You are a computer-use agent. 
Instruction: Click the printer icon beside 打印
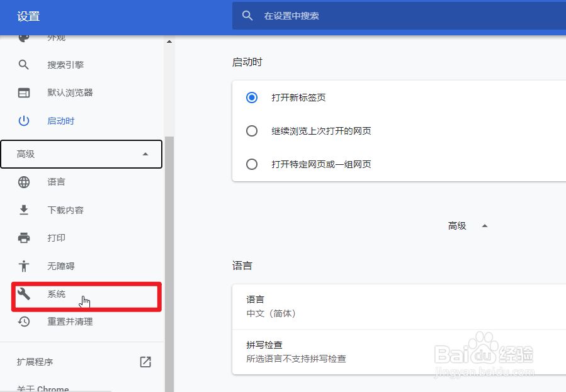pyautogui.click(x=23, y=238)
